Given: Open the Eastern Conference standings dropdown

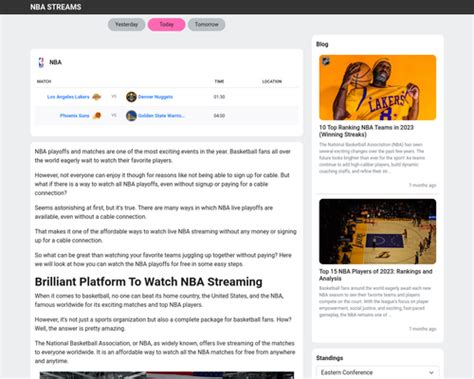Looking at the screenshot, I should [377, 372].
